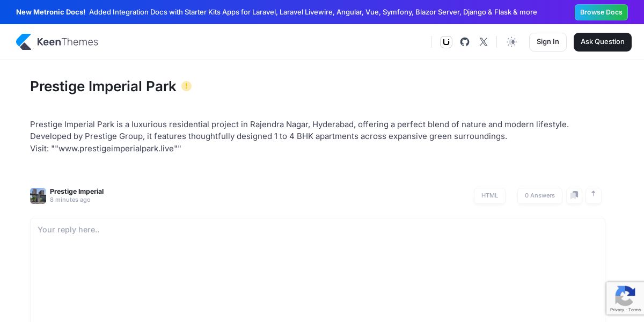
Task: Focus the 'Your reply here..' text area
Action: coord(318,270)
